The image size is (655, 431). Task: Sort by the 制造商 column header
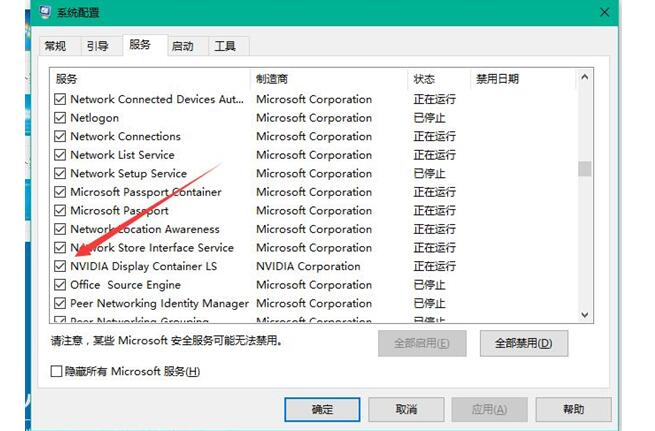coord(329,79)
